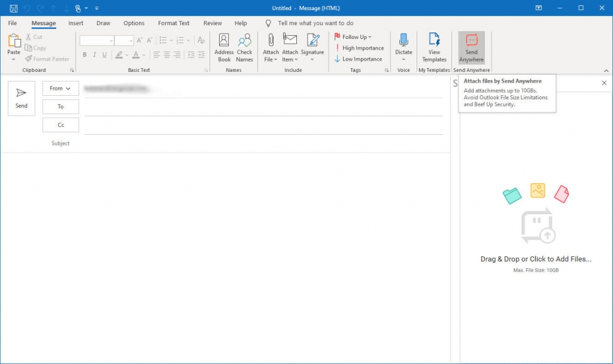Click inside the Subject field
The image size is (613, 364).
239,143
